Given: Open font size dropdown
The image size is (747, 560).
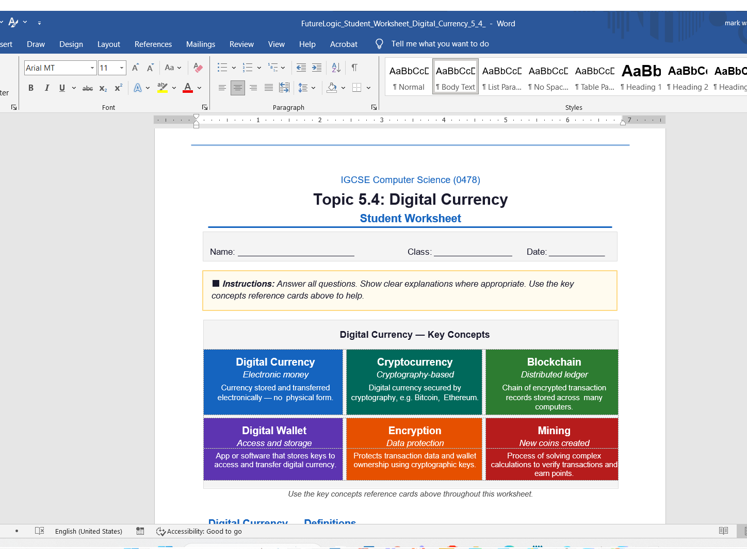Looking at the screenshot, I should 122,68.
